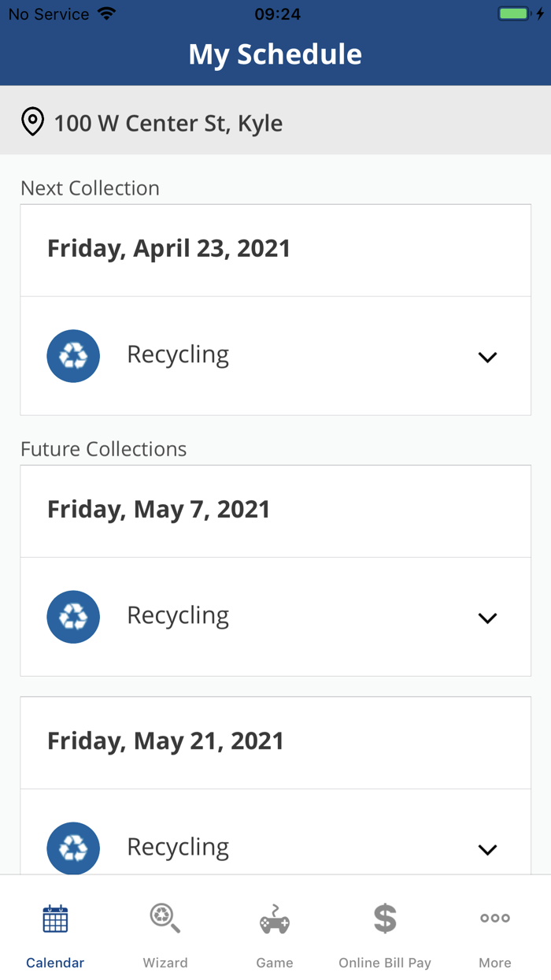
Task: Select the Friday, May 7 collection date
Action: pyautogui.click(x=157, y=510)
